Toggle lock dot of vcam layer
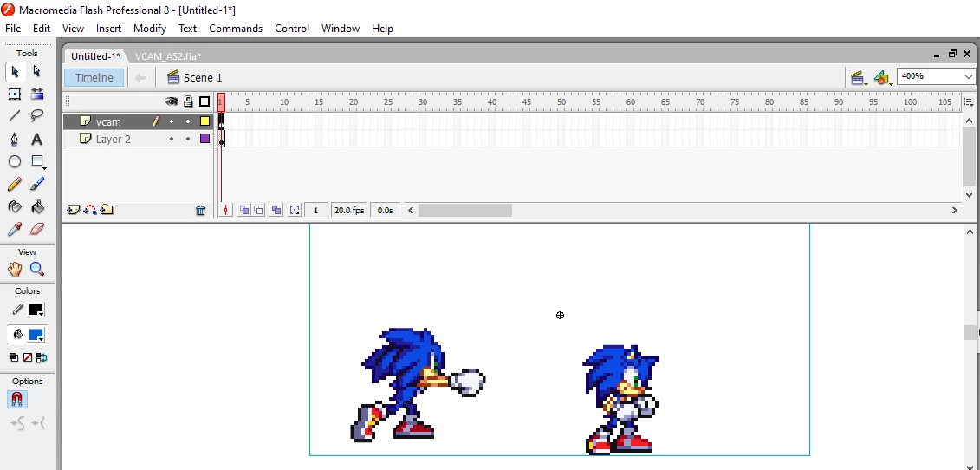 [x=188, y=121]
